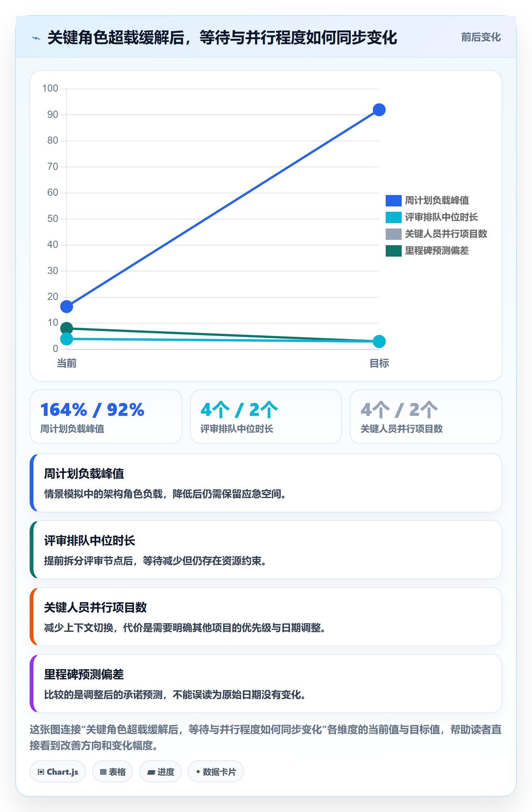The width and height of the screenshot is (532, 812).
Task: Click the dark green data point at 当前
Action: pyautogui.click(x=66, y=328)
